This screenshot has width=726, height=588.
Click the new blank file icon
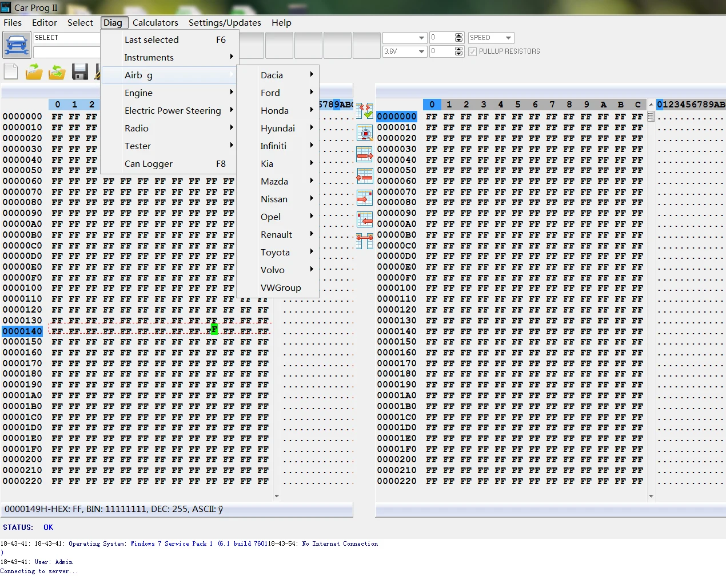[11, 72]
